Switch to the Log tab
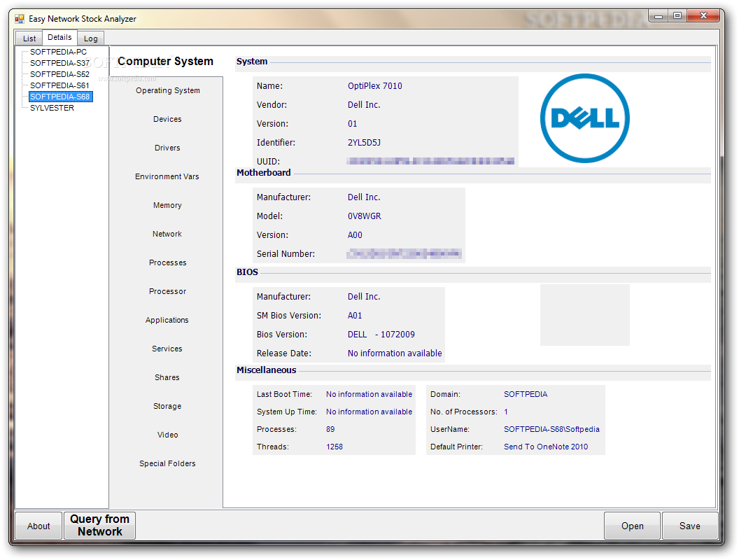The width and height of the screenshot is (739, 560). 90,38
